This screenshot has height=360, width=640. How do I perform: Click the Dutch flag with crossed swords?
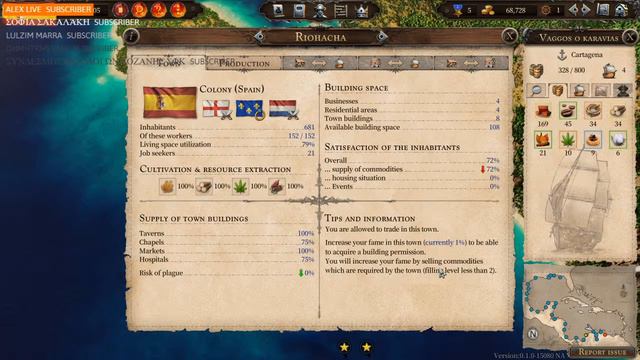pos(283,109)
